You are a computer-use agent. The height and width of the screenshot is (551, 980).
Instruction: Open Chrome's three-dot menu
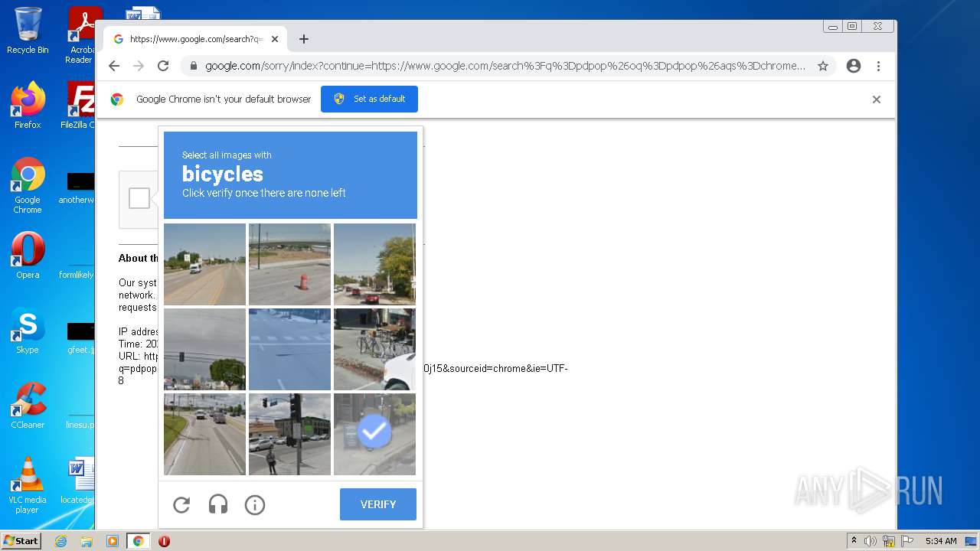pos(878,66)
